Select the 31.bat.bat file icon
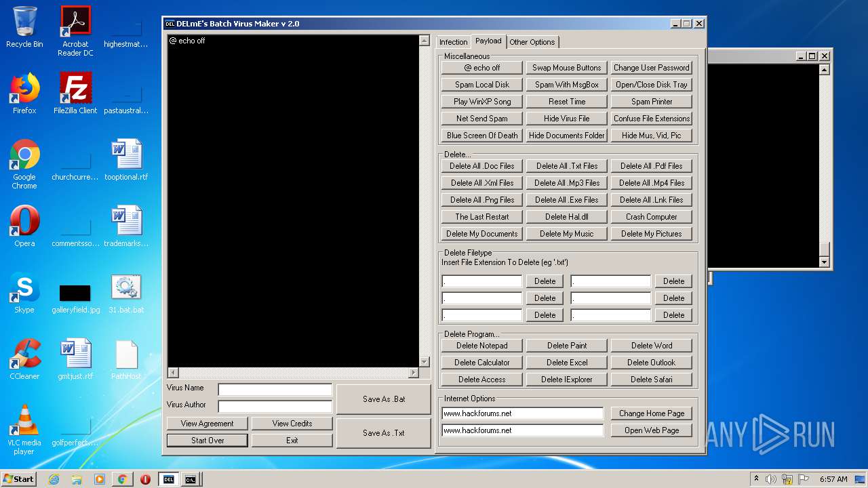The width and height of the screenshot is (868, 488). point(126,293)
